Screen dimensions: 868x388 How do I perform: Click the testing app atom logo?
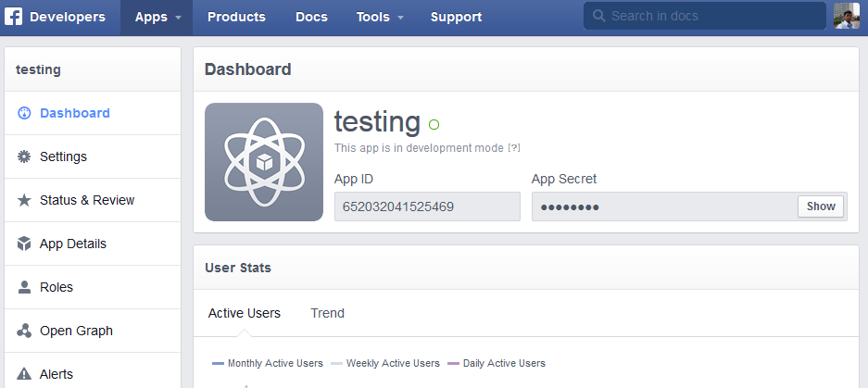(x=264, y=162)
